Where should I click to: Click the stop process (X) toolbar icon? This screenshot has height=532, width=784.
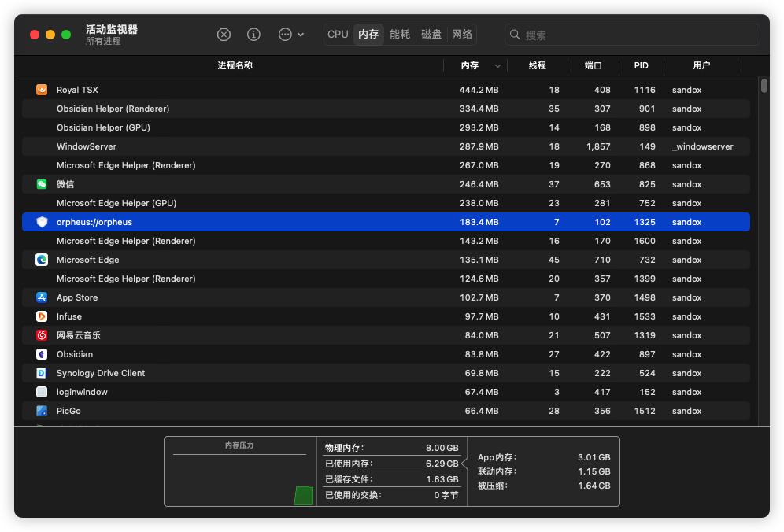[x=224, y=35]
